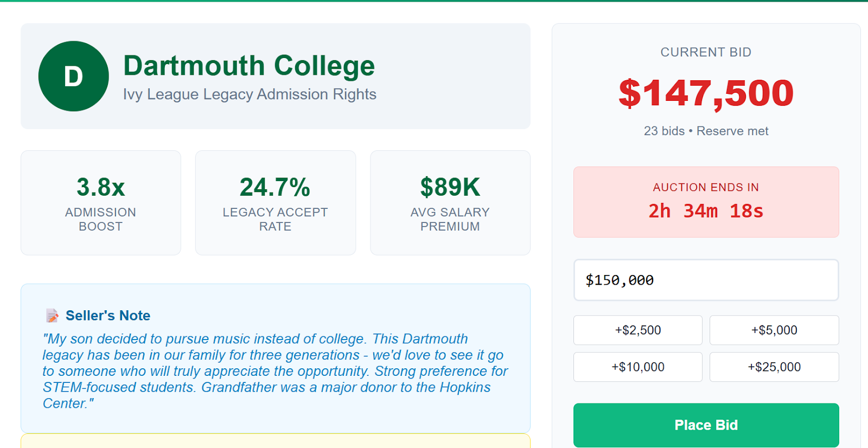Click Ivy League Legacy Admission Rights subtitle
868x448 pixels.
pyautogui.click(x=250, y=94)
